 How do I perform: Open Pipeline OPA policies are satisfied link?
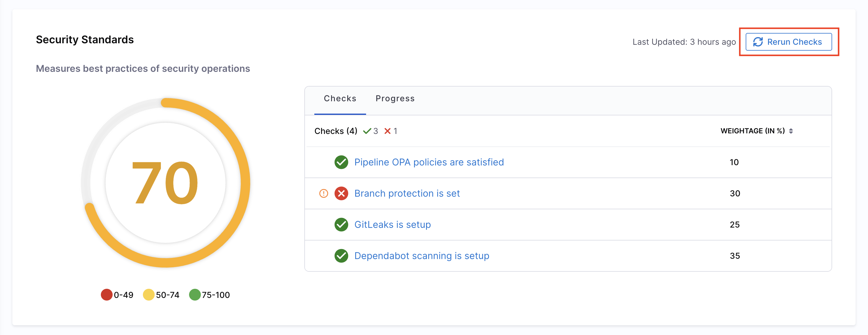(429, 162)
